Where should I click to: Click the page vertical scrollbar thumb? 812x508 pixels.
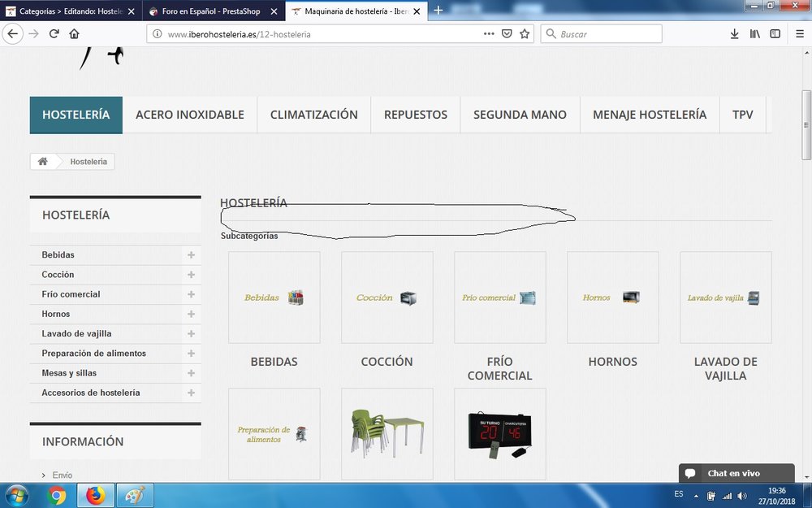(806, 125)
